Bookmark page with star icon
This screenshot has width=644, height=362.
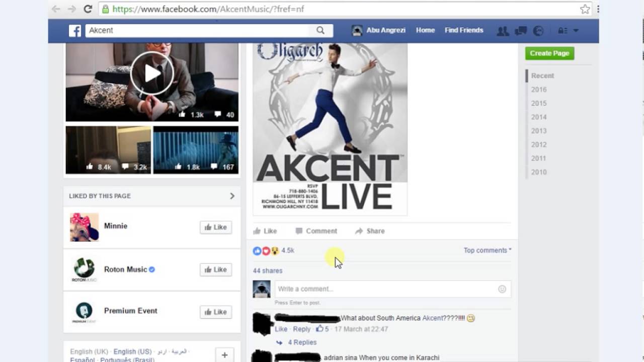pos(585,9)
